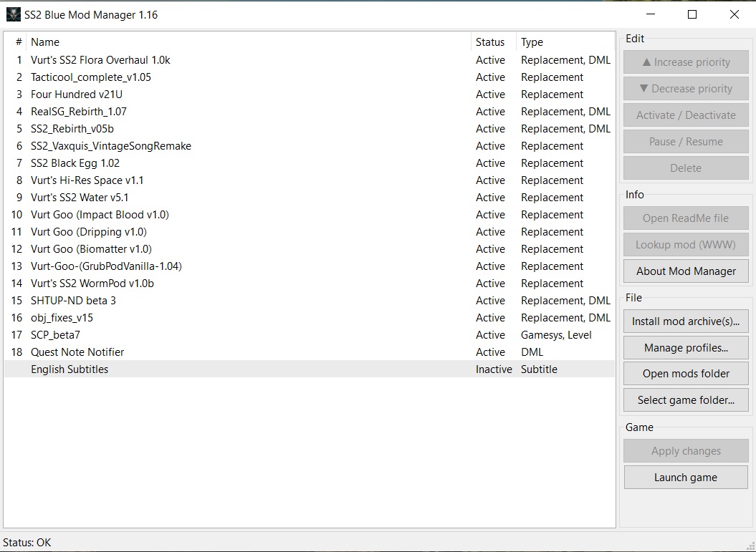Click the Decrease priority arrow button
Viewport: 756px width, 552px height.
click(685, 89)
